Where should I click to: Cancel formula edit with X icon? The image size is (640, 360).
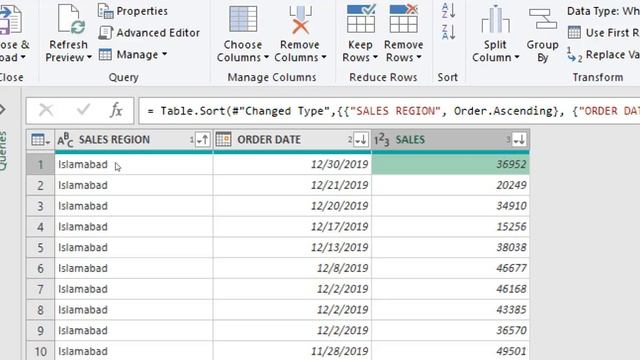pyautogui.click(x=46, y=110)
